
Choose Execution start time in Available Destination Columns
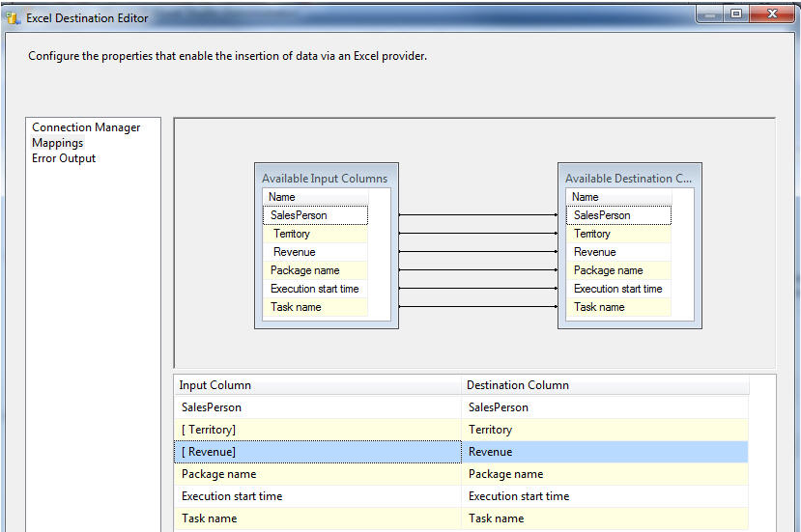(x=618, y=289)
